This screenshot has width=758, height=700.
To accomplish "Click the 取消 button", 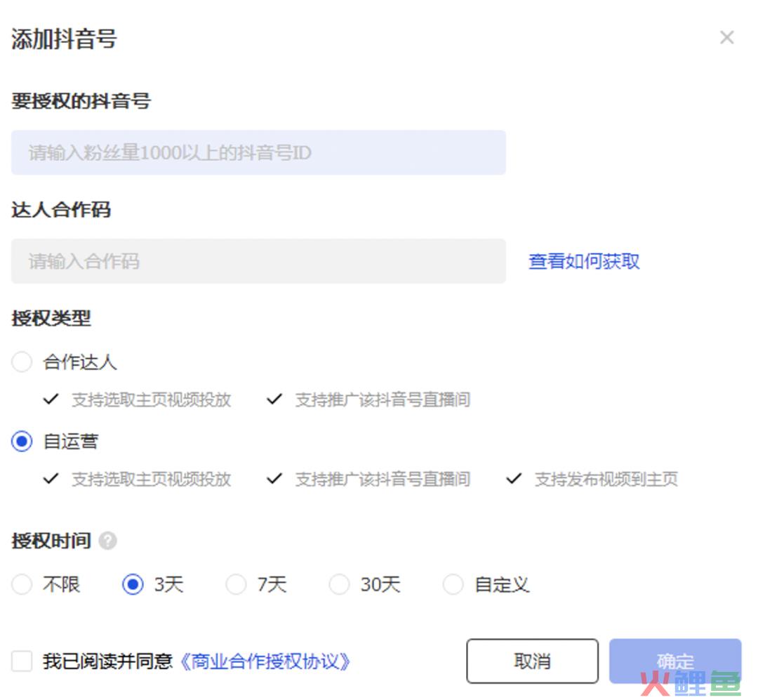I will 532,661.
